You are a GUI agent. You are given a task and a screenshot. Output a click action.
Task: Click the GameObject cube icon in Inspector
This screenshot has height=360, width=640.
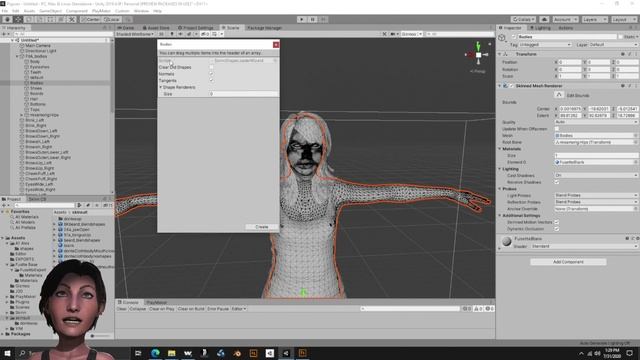click(x=502, y=37)
